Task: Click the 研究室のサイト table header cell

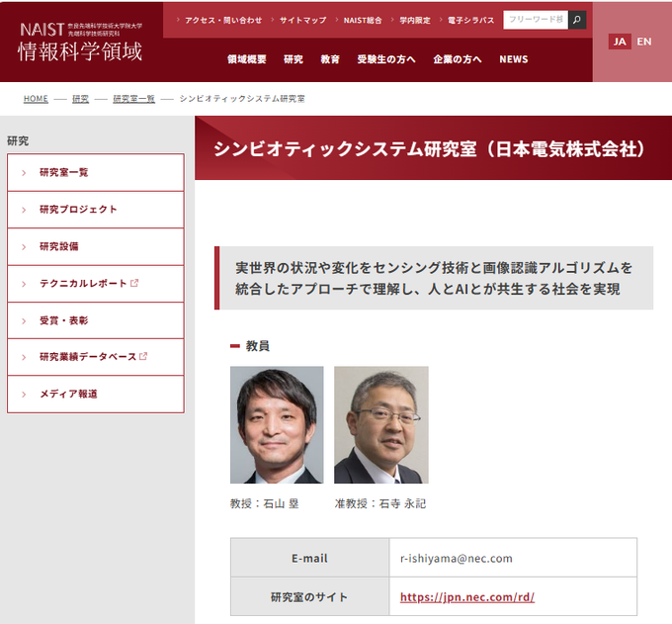Action: point(310,596)
